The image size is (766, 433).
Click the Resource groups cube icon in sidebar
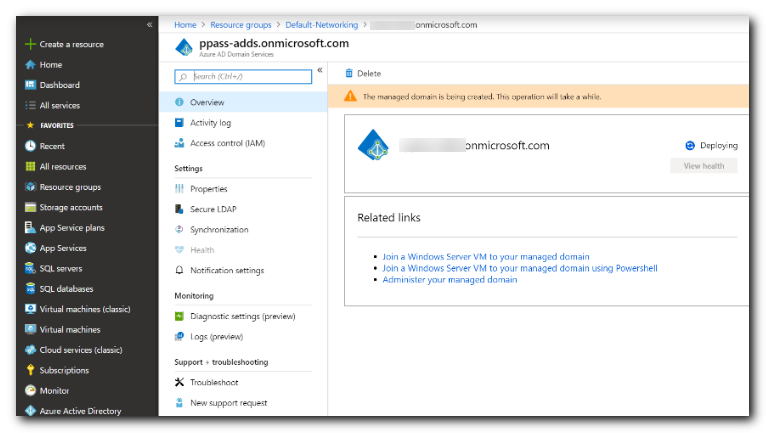(30, 187)
